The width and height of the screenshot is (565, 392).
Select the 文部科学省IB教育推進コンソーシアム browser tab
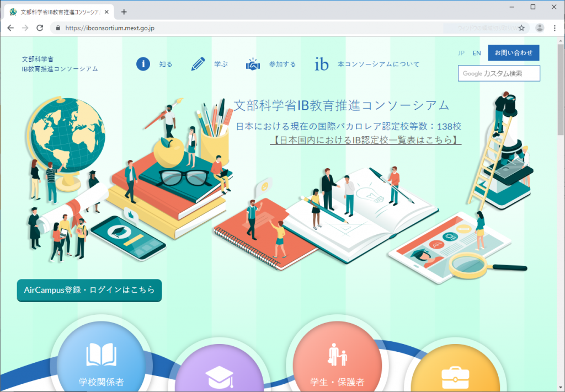(59, 12)
